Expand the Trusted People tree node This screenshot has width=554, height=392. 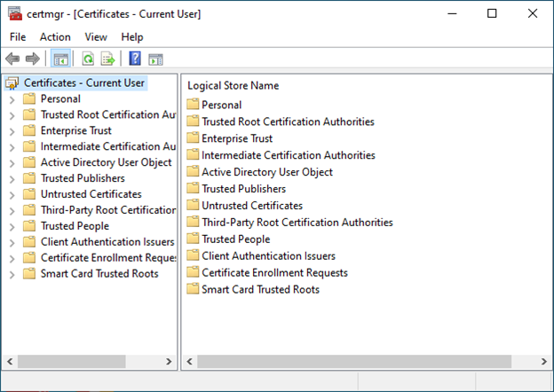(12, 226)
